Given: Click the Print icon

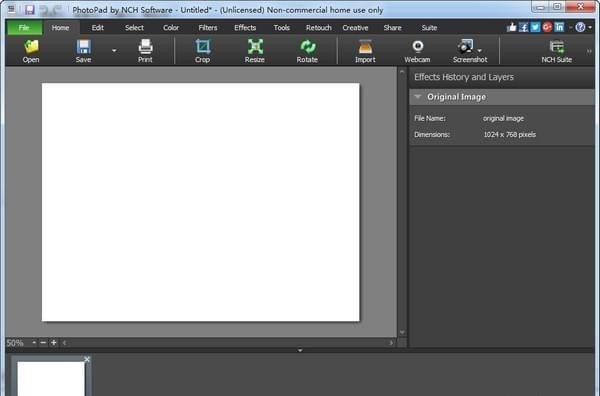Looking at the screenshot, I should [145, 47].
